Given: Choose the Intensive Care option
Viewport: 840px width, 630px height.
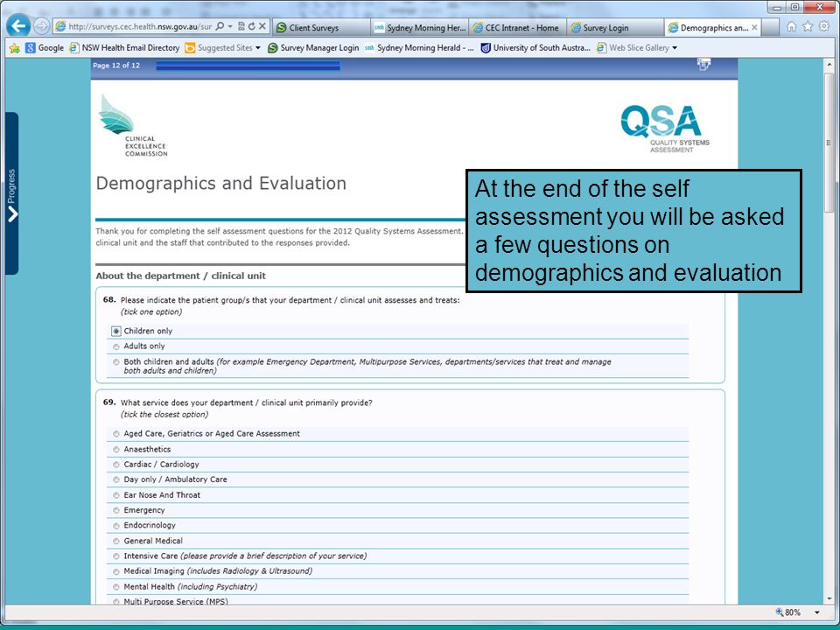Looking at the screenshot, I should 116,556.
